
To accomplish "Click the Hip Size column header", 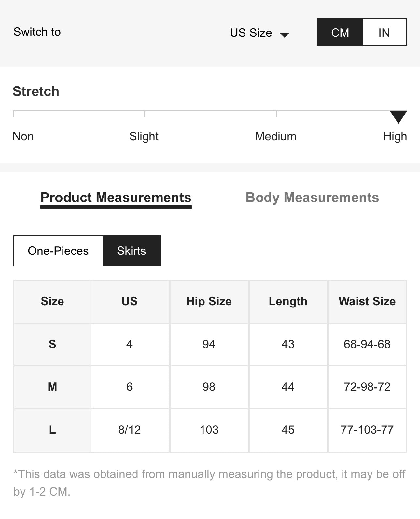I will tap(209, 301).
